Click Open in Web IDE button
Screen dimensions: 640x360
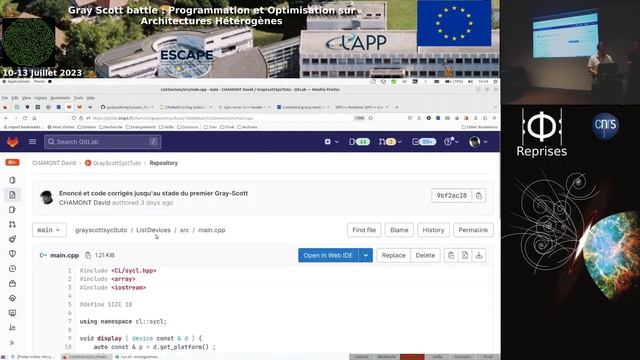(x=328, y=255)
